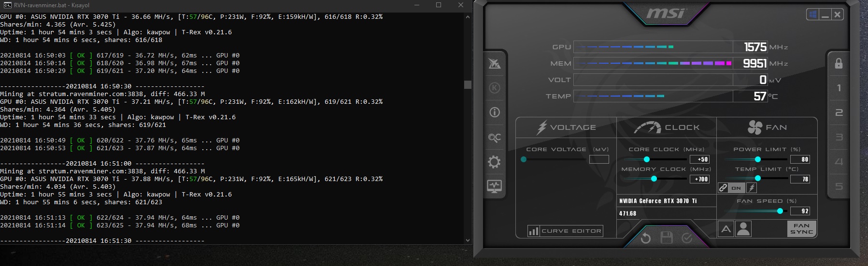The height and width of the screenshot is (266, 868).
Task: Click the Afterburner jet logo icon
Action: click(495, 63)
